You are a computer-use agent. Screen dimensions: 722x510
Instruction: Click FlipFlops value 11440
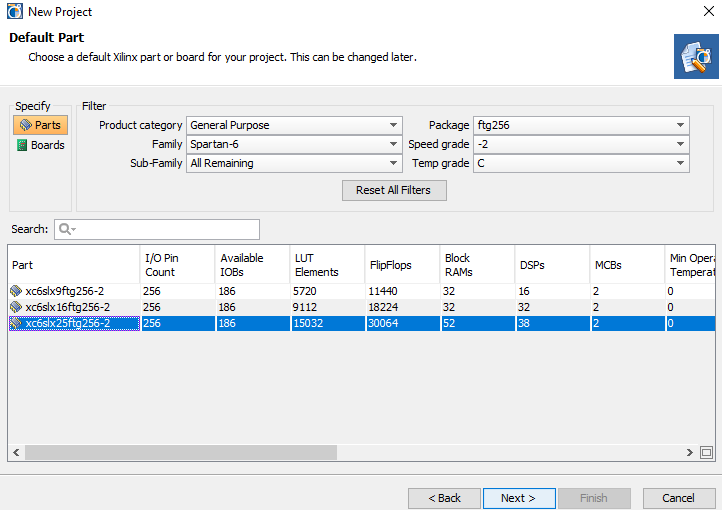383,291
